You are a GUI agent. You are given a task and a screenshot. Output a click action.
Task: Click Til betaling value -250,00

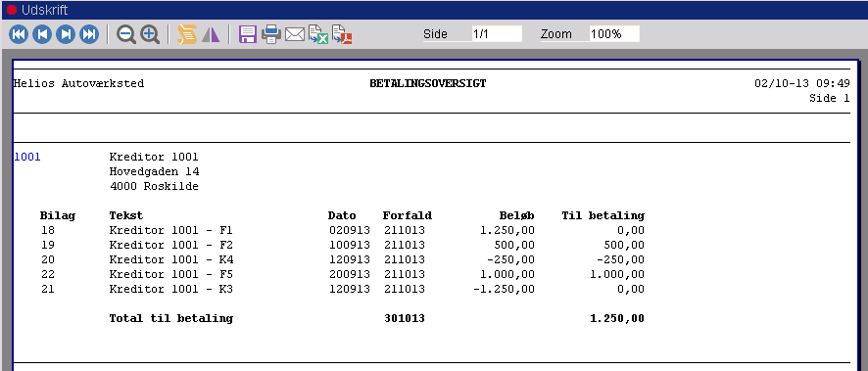[x=620, y=259]
